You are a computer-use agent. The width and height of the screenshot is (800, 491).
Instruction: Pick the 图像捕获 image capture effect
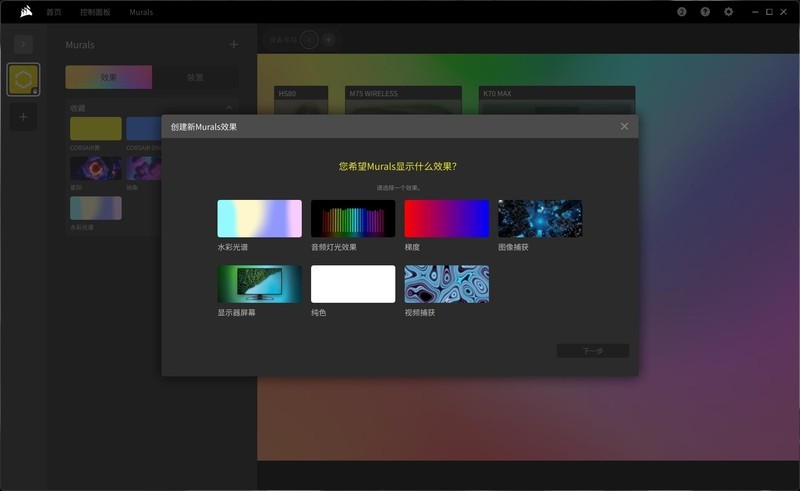(540, 218)
